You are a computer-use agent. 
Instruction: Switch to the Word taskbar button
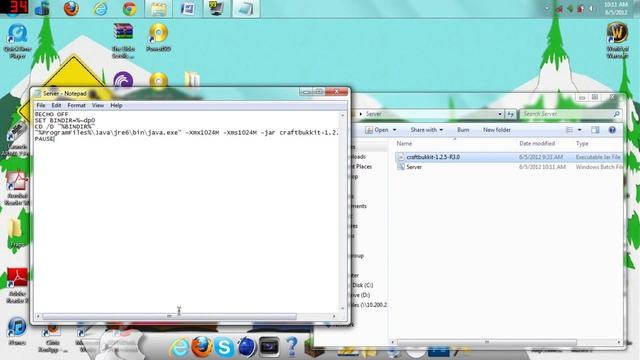point(187,9)
